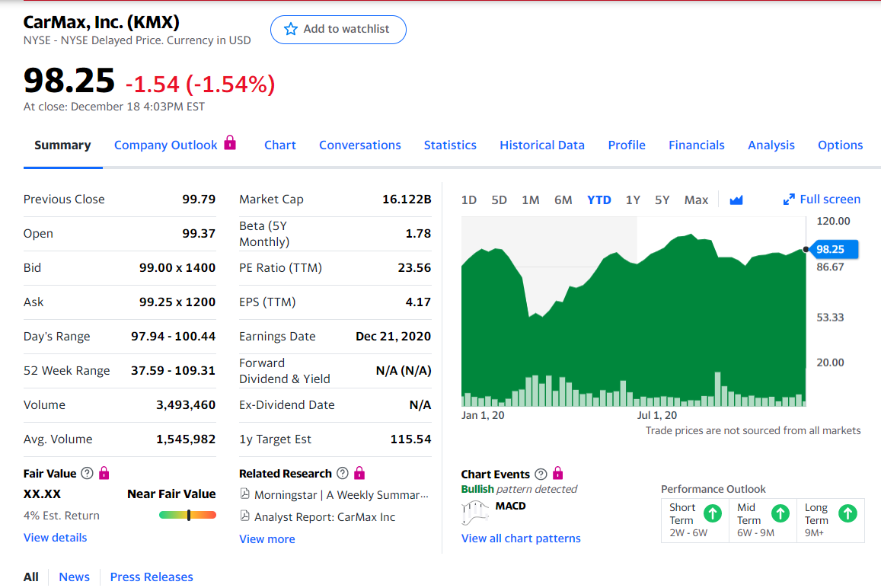881x588 pixels.
Task: Set chart range to 1D
Action: pyautogui.click(x=468, y=200)
